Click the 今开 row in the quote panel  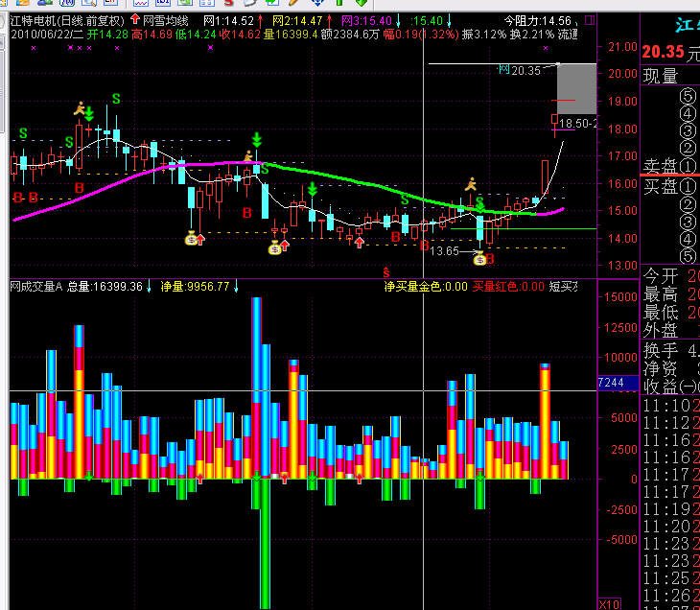tap(670, 276)
